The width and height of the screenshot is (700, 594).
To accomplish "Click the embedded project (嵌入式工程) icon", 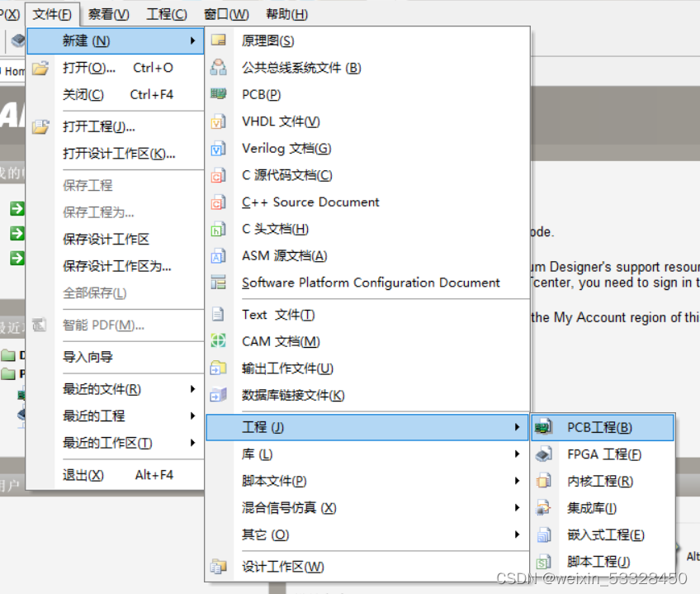I will coord(543,535).
